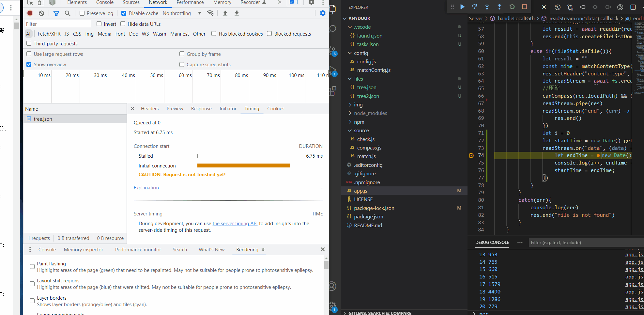Screen dimensions: 644x315
Task: Open DevTools settings gear icon
Action: (x=311, y=2)
